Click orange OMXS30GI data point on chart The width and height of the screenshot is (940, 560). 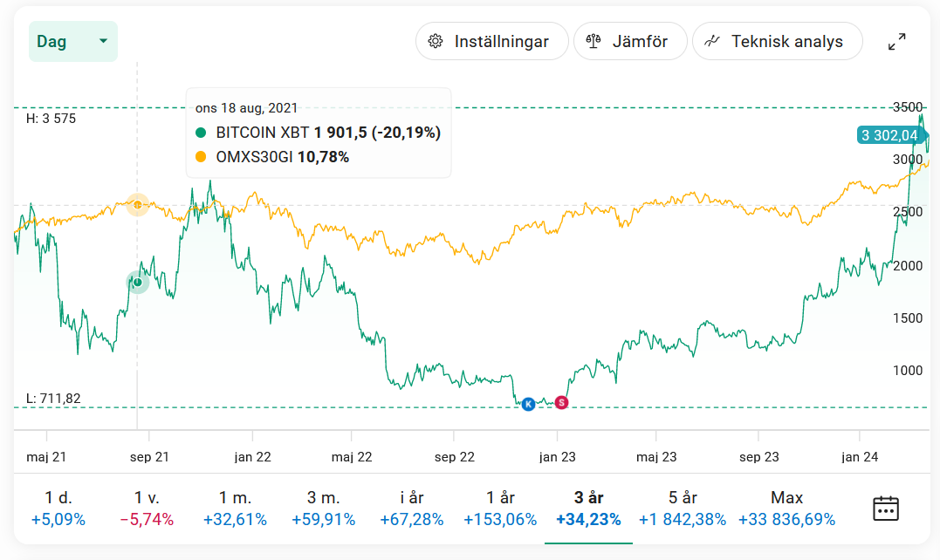pos(137,204)
